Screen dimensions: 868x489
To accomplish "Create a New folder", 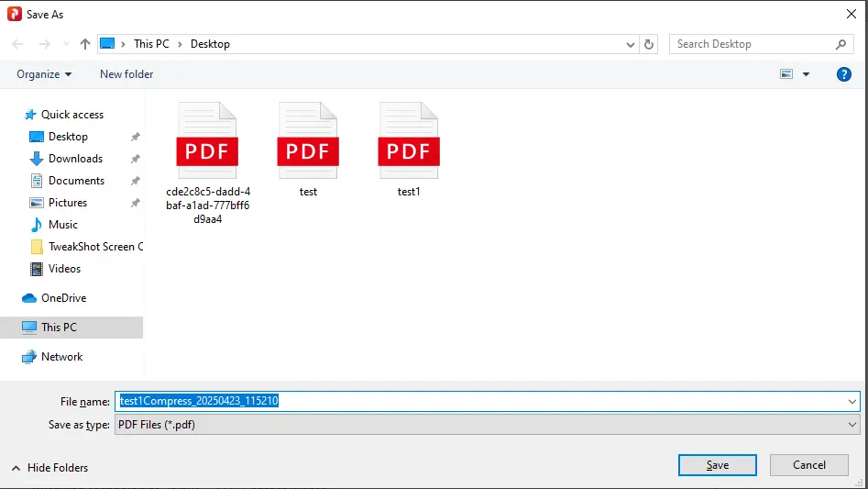I will point(126,74).
